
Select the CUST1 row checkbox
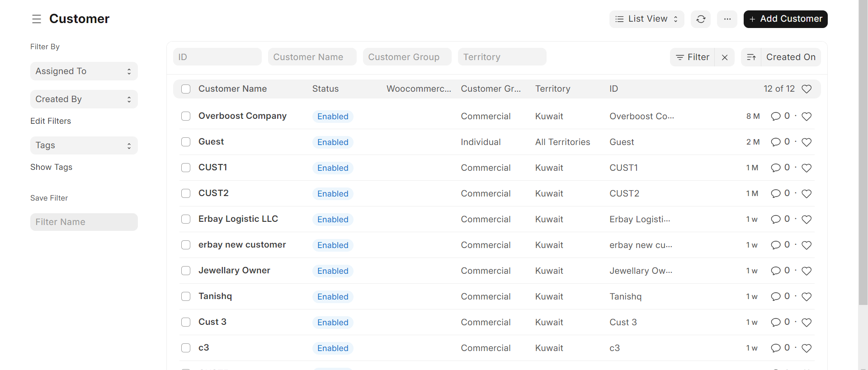click(x=186, y=168)
